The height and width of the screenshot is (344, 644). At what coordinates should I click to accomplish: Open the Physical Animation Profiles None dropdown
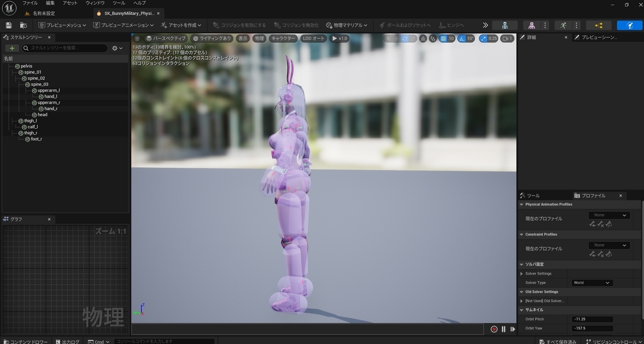point(609,215)
